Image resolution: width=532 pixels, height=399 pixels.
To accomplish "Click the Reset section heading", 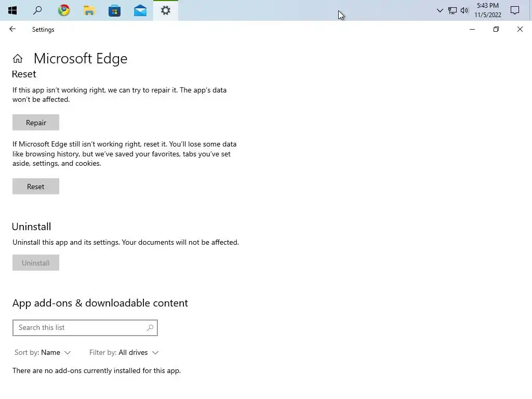I will point(24,74).
